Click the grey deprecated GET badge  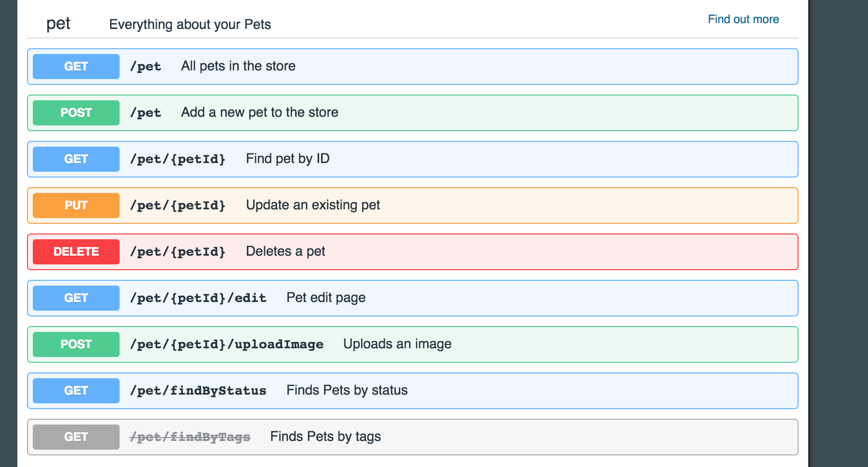pos(76,437)
